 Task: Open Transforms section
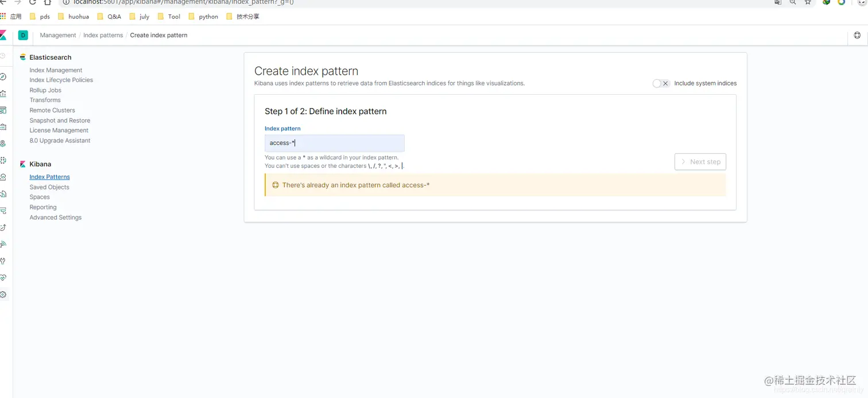click(45, 100)
